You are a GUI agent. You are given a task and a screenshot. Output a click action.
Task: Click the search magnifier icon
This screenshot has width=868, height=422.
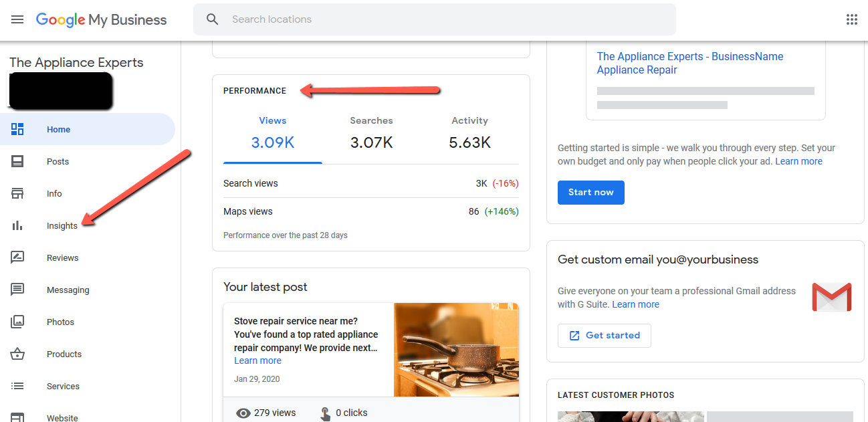point(213,19)
